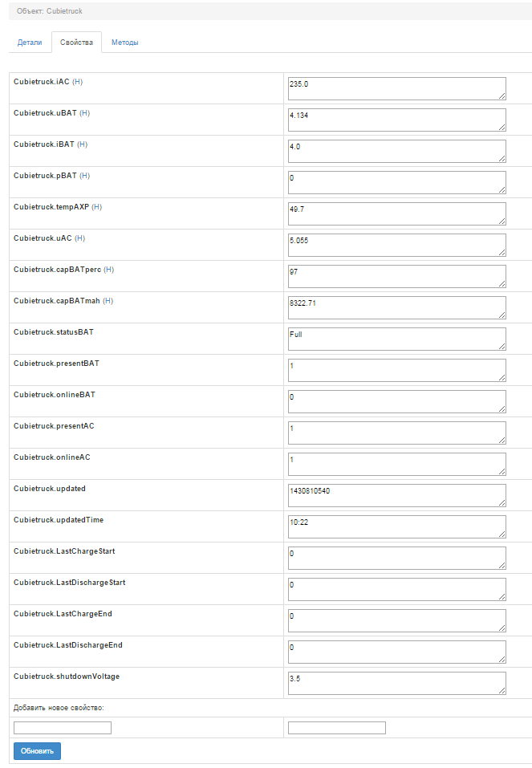Click the Cubietruck.statusBAT text field
Viewport: 532px width, 768px height.
click(x=396, y=339)
